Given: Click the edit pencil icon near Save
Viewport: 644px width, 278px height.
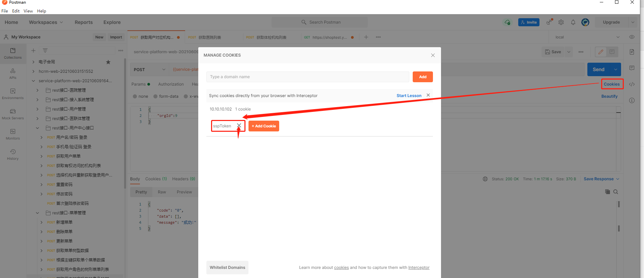Looking at the screenshot, I should point(601,52).
